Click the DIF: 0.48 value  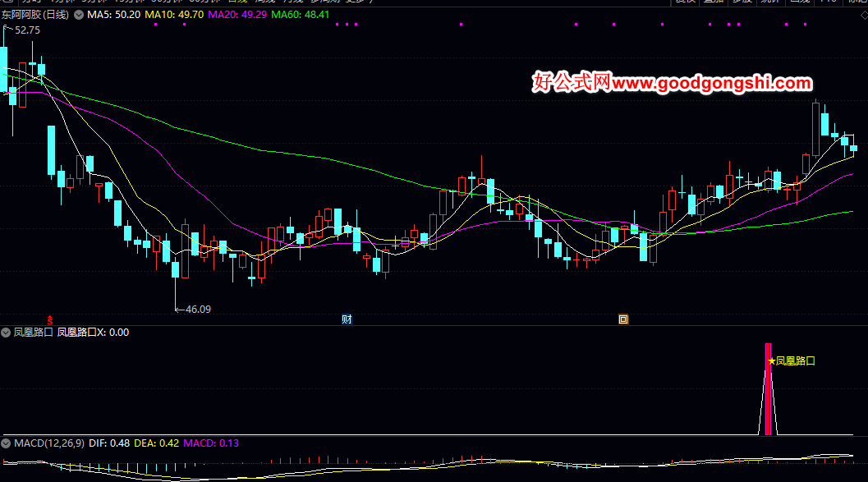tap(109, 443)
